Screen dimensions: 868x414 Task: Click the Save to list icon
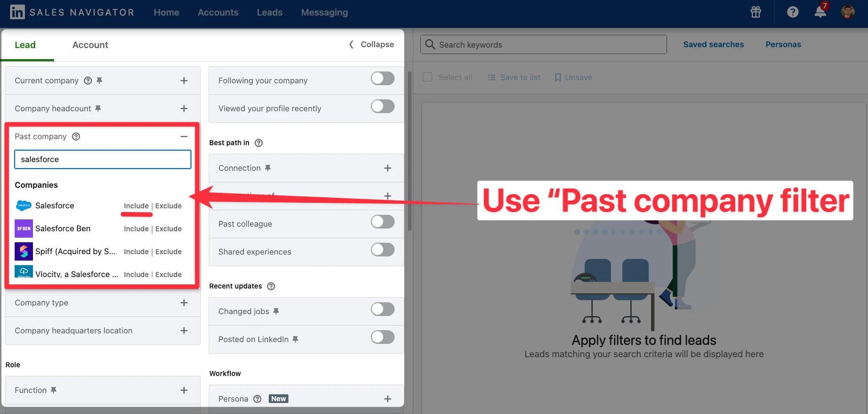point(492,77)
